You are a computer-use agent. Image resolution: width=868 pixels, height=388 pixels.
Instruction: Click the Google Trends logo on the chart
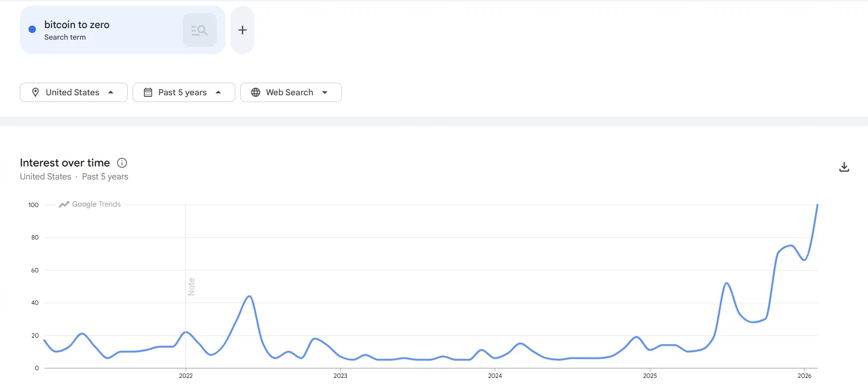click(x=89, y=204)
